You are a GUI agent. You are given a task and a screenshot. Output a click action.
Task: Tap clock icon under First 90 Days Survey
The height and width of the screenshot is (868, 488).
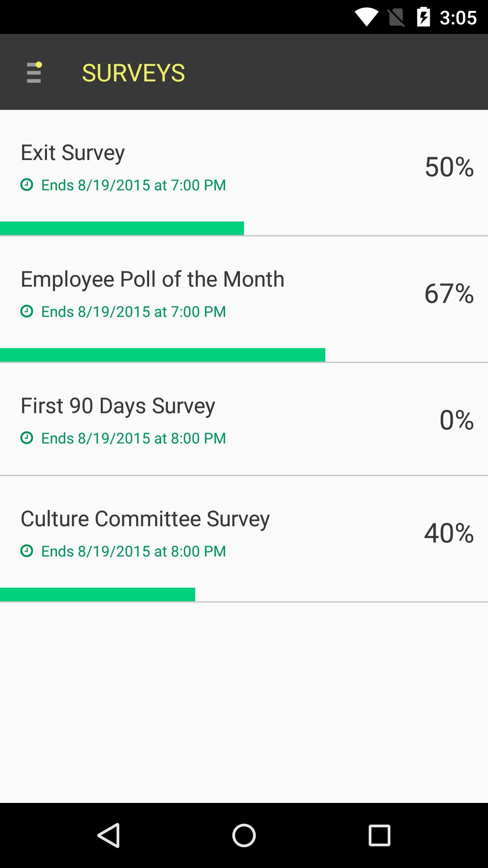(x=27, y=438)
